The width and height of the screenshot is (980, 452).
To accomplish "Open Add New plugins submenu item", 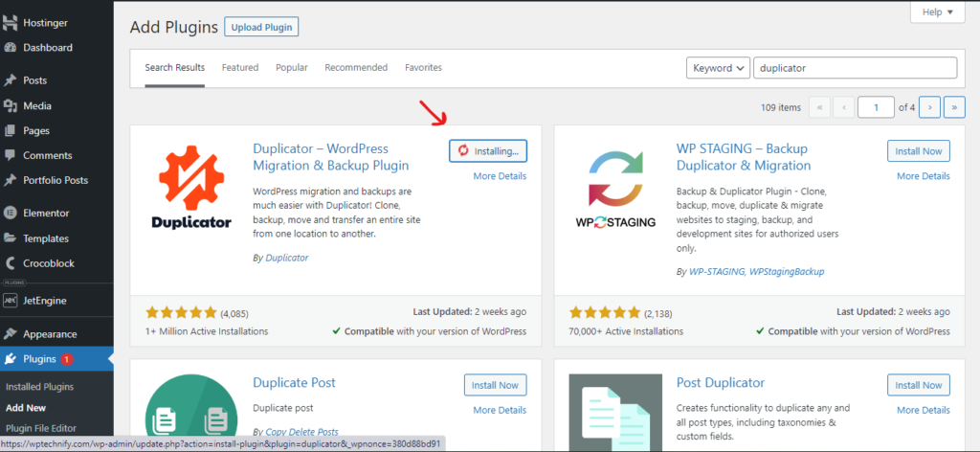I will point(26,408).
